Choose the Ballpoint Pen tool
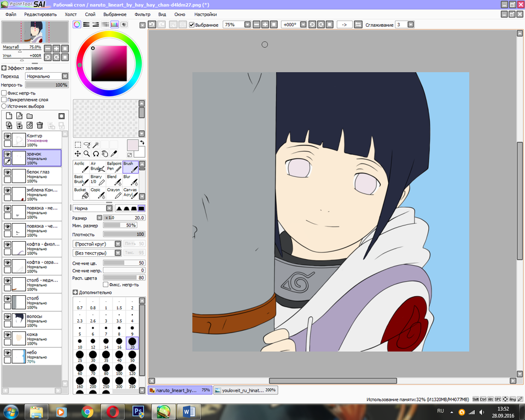 (114, 167)
